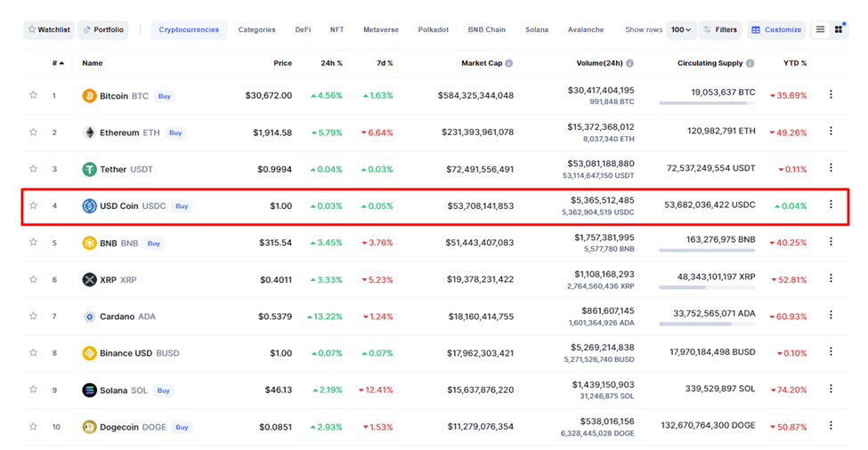Favorite XRP with star toggle
The width and height of the screenshot is (868, 450).
click(34, 279)
